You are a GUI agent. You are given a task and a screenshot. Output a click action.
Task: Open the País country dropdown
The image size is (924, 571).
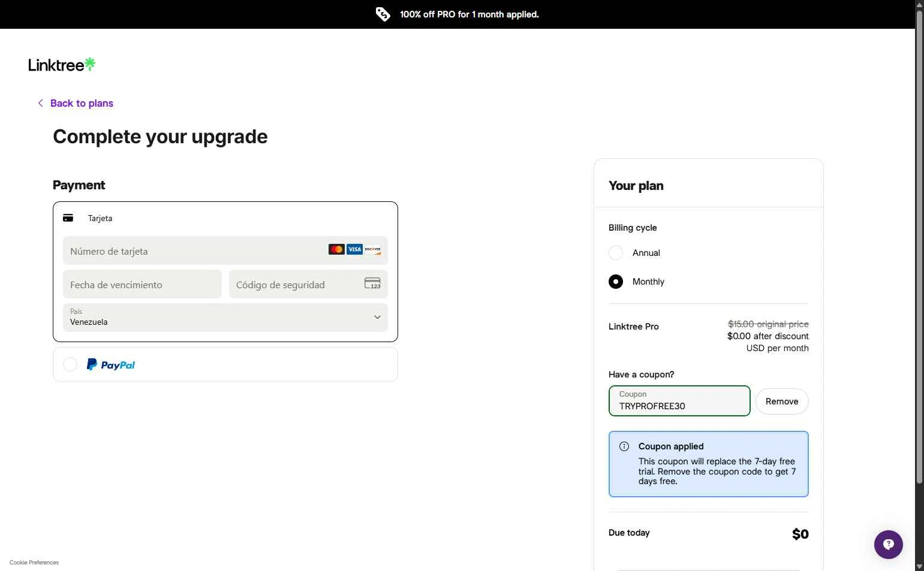click(x=225, y=318)
